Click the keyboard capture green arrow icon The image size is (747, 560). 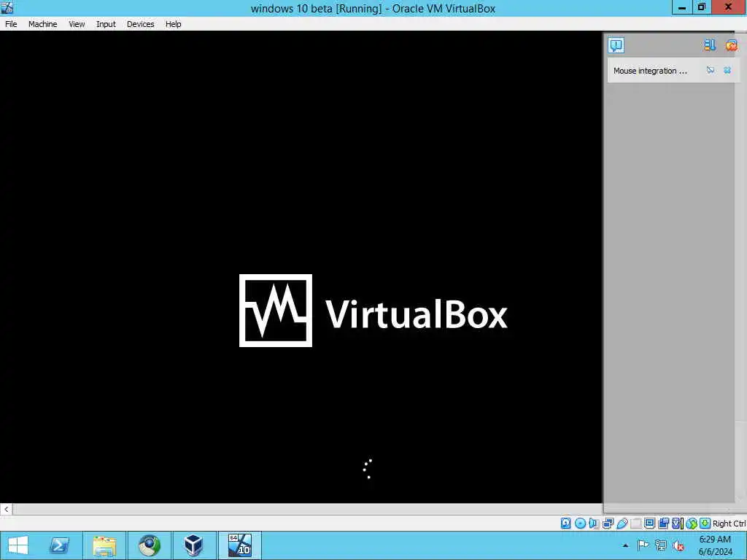(705, 524)
